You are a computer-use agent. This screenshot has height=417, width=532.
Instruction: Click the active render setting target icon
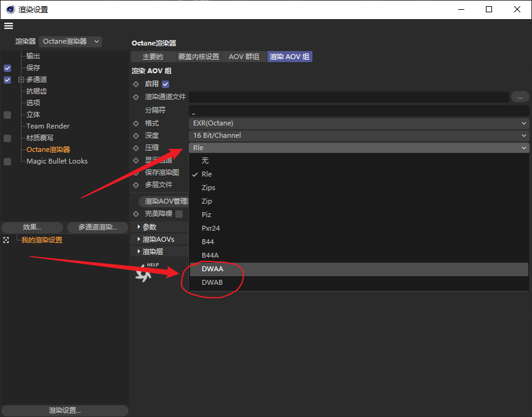click(6, 240)
